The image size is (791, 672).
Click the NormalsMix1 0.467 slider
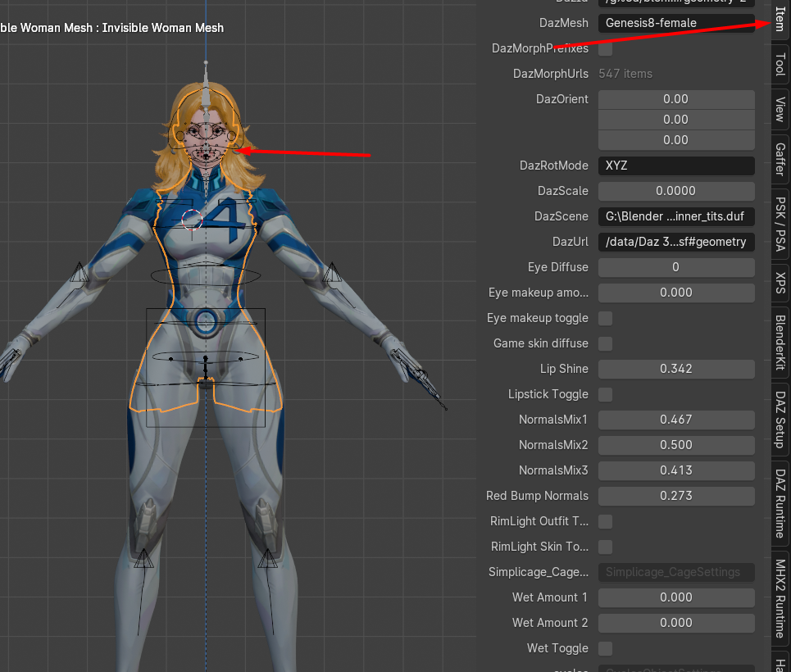[x=676, y=420]
